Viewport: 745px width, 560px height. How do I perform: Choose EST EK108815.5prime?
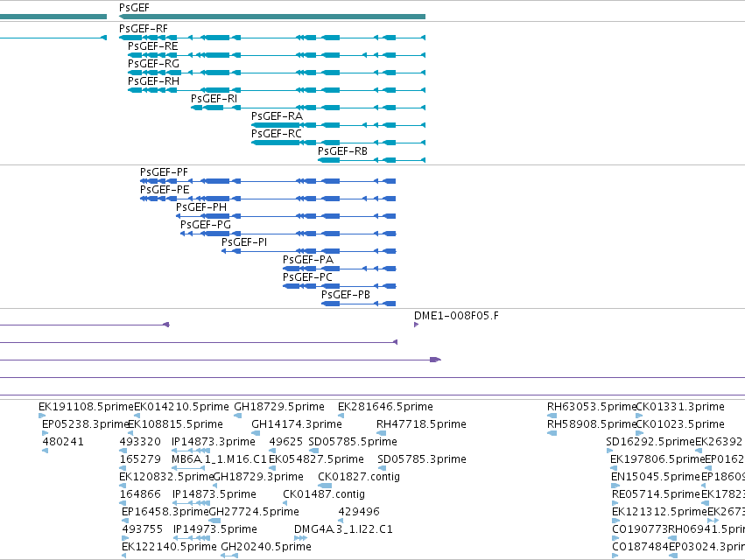[x=175, y=424]
